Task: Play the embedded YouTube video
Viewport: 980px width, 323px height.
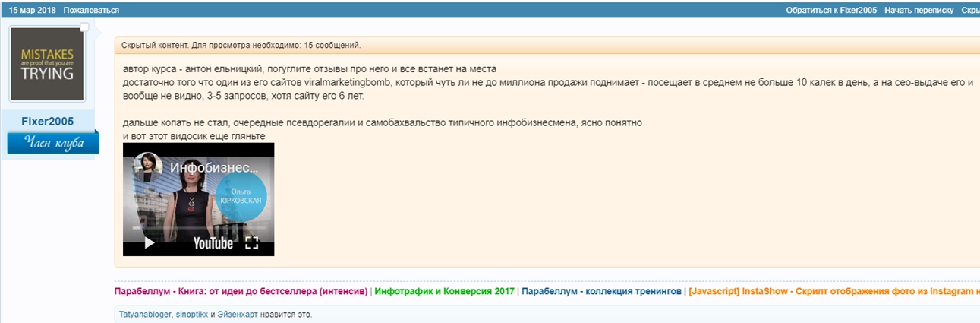Action: point(150,243)
